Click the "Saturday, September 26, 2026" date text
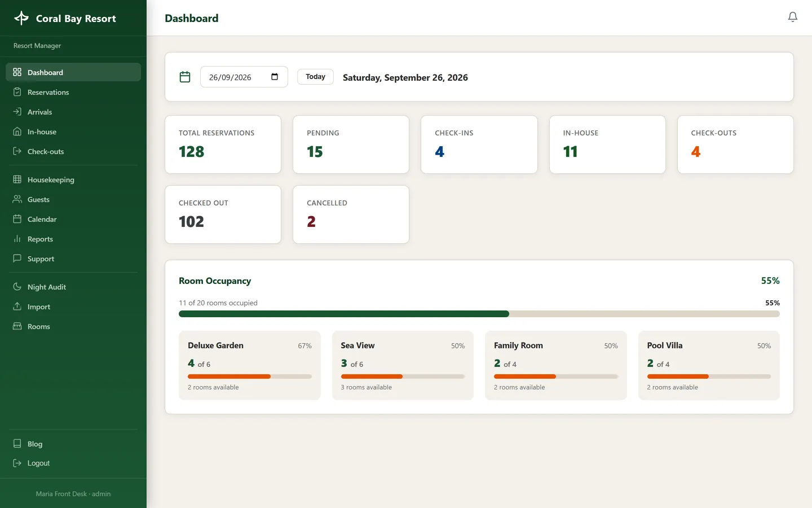Image resolution: width=812 pixels, height=508 pixels. coord(405,77)
